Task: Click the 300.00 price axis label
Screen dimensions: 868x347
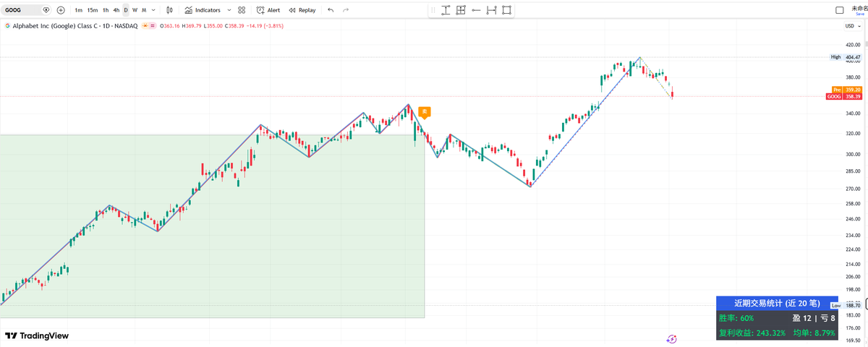Action: tap(853, 154)
